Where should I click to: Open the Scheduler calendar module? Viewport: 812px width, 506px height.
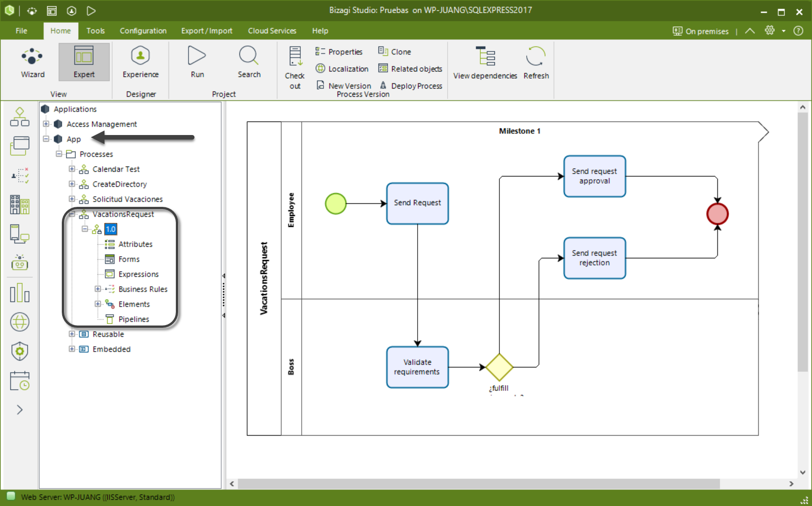[x=20, y=381]
